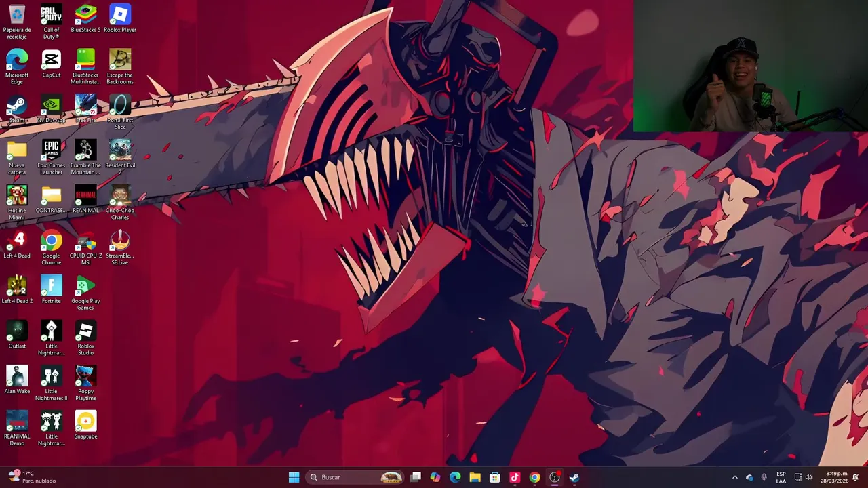The height and width of the screenshot is (488, 868).
Task: Open BlueStacks Multi-Instance desktop shortcut
Action: (85, 66)
